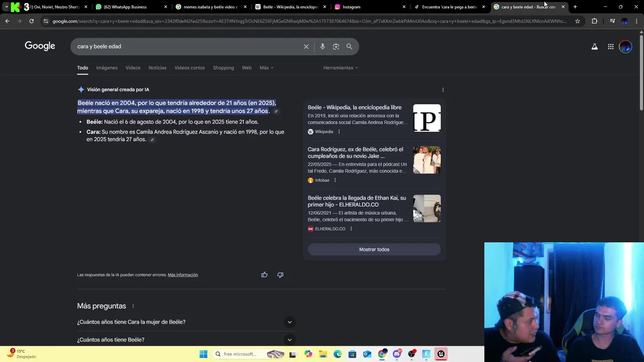Viewport: 644px width, 362px height.
Task: Open 'Beéle celebra la llegada de Ethan Kai' article
Action: [357, 201]
